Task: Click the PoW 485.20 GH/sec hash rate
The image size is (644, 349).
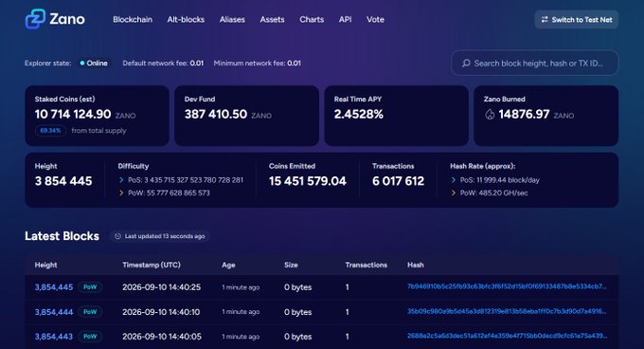Action: (494, 193)
